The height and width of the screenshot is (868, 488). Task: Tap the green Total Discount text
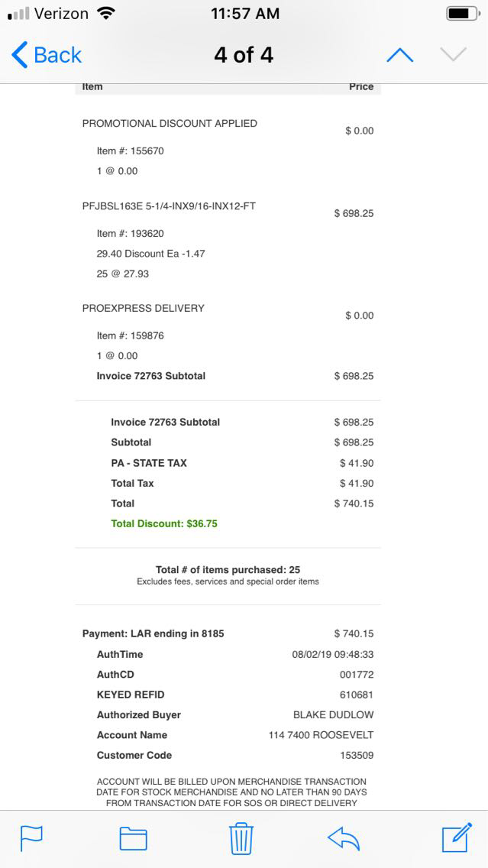[x=164, y=523]
